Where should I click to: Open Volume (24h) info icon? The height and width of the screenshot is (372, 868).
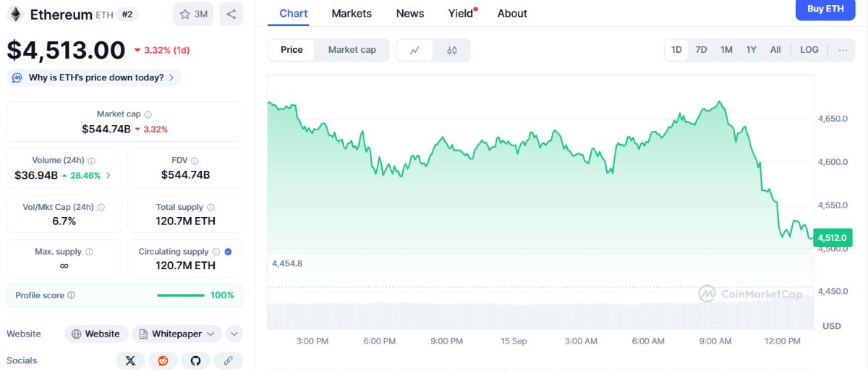[x=92, y=161]
